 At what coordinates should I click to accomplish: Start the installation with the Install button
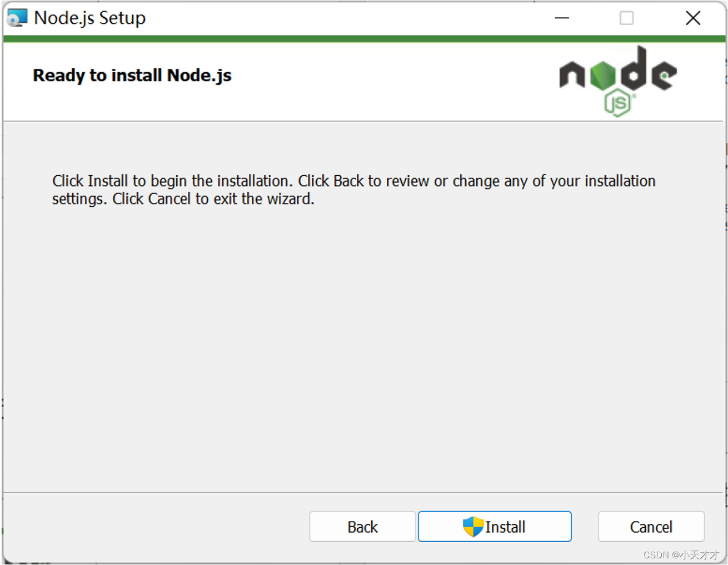[495, 527]
